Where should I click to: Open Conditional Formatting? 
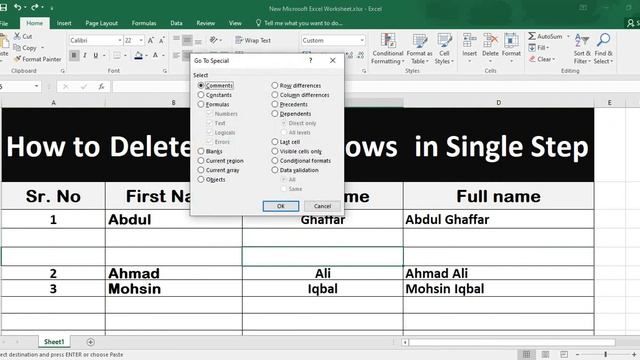(x=388, y=49)
